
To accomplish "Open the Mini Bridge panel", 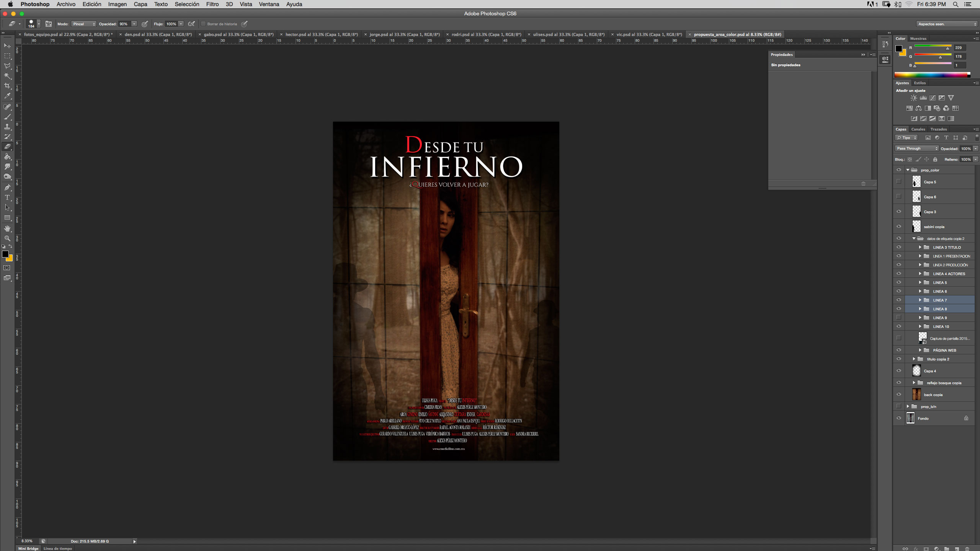I will point(28,548).
